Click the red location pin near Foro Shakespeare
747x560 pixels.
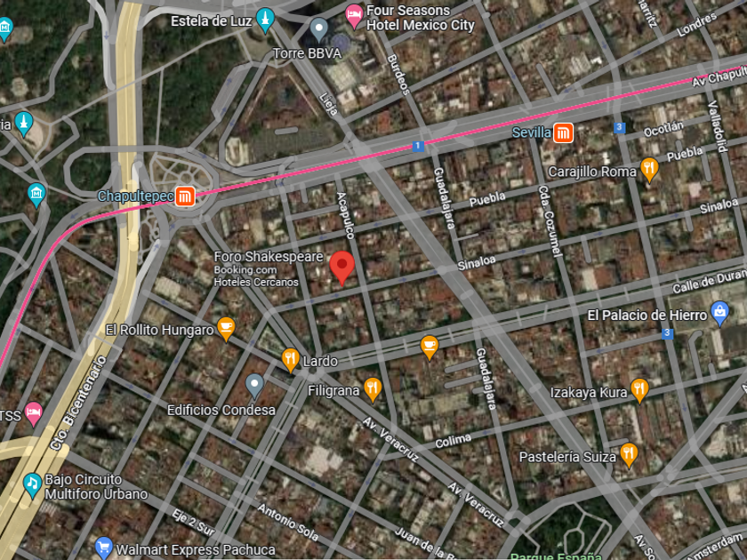tap(341, 268)
